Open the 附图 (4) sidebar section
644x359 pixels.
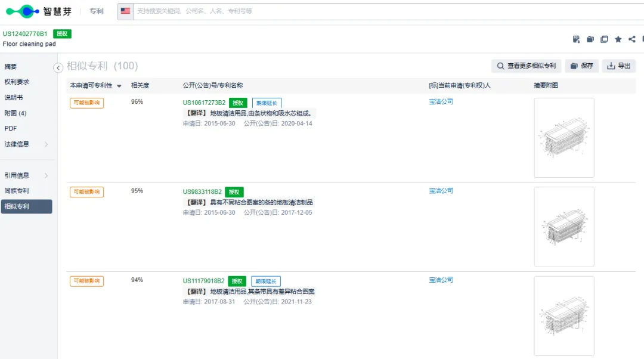click(x=16, y=113)
